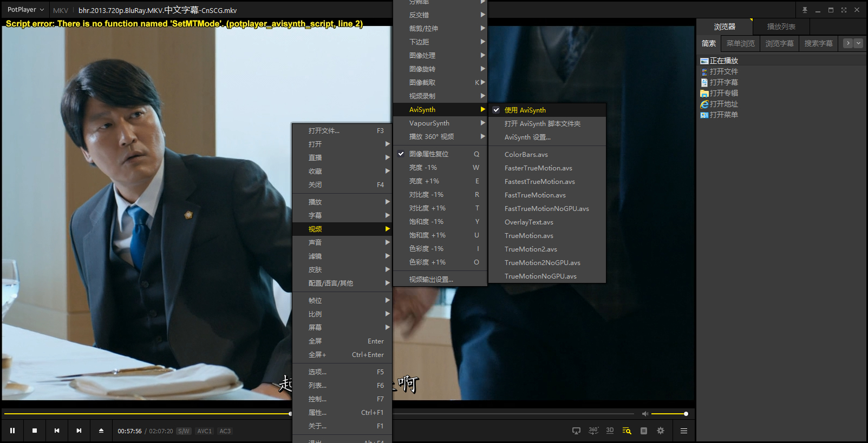The height and width of the screenshot is (443, 868).
Task: Load the ColorBars.avs script
Action: point(547,154)
